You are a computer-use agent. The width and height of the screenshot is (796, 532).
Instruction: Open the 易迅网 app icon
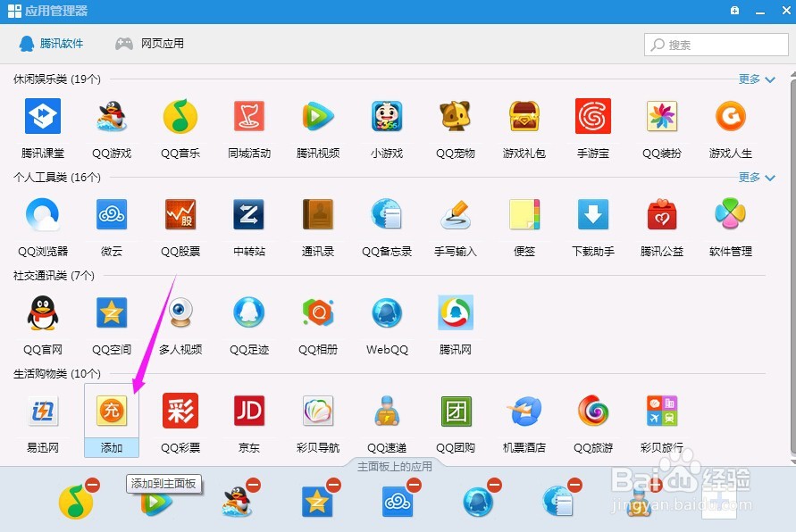(x=43, y=411)
